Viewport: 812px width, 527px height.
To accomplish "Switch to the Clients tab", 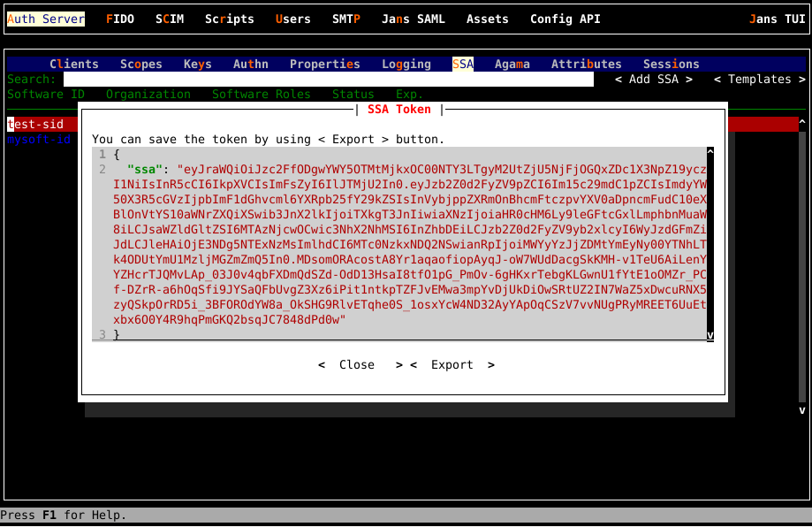I will tap(74, 64).
